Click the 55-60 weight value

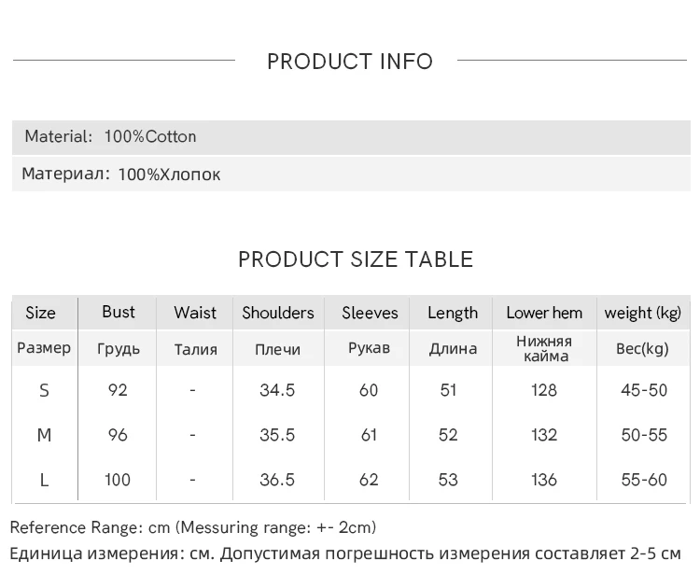(x=644, y=480)
